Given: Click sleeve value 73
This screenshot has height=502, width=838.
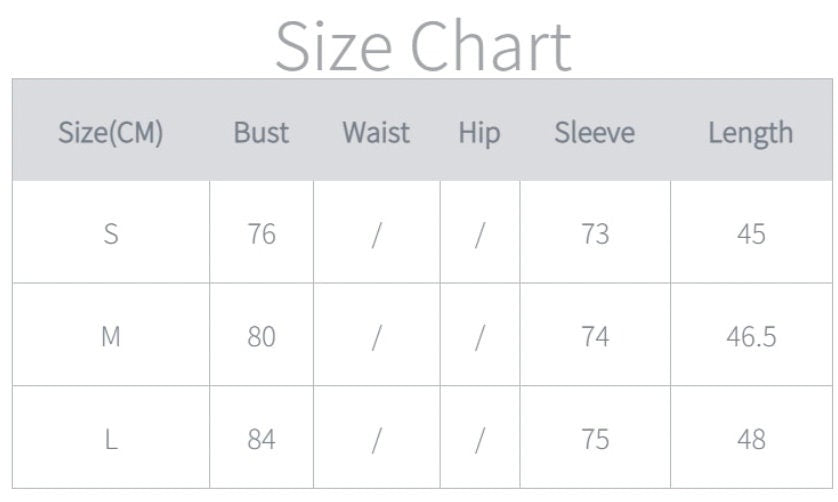Looking at the screenshot, I should point(595,234).
